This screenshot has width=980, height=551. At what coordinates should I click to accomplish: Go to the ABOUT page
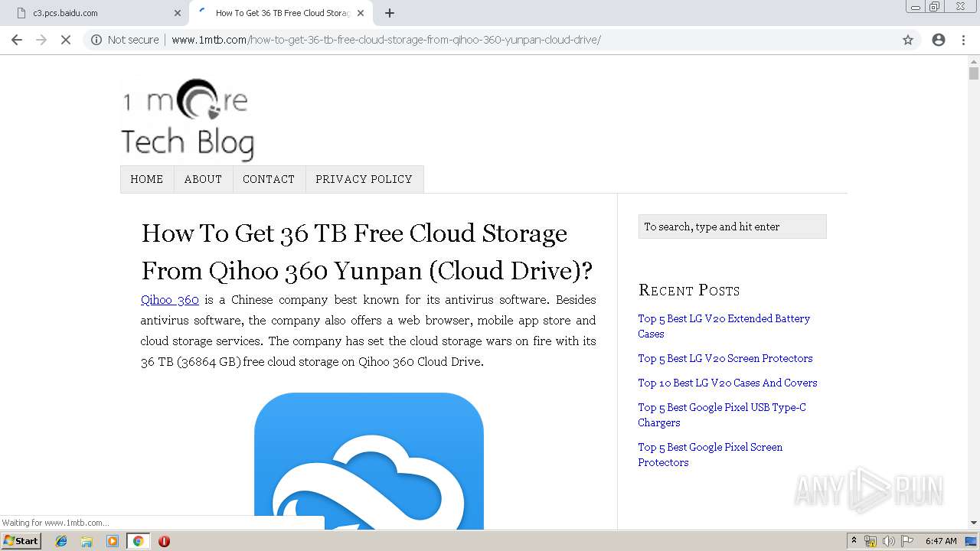(x=203, y=179)
